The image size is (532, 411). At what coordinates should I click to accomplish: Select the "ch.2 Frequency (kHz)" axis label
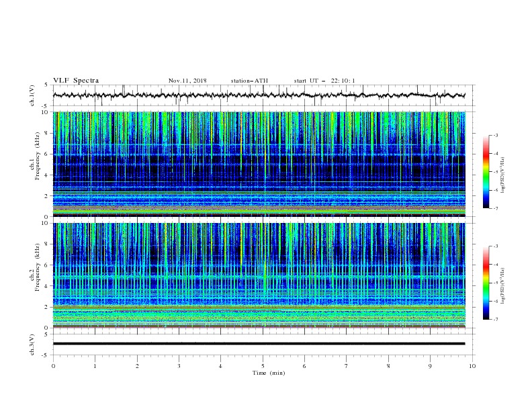pos(34,266)
